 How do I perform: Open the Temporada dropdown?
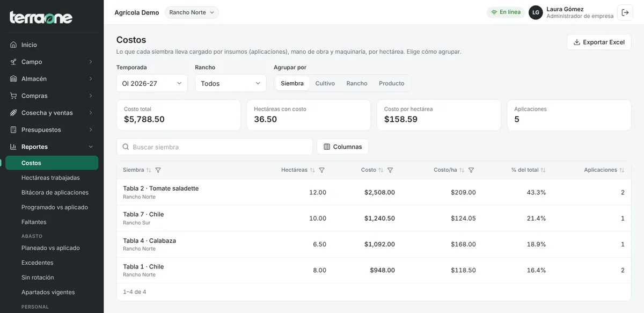[x=152, y=83]
